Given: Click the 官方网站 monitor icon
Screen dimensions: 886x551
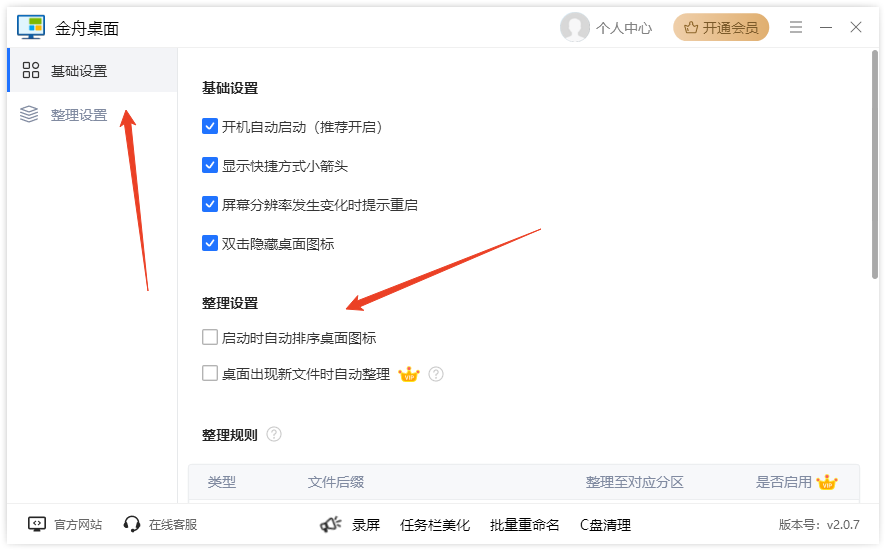Looking at the screenshot, I should point(37,524).
